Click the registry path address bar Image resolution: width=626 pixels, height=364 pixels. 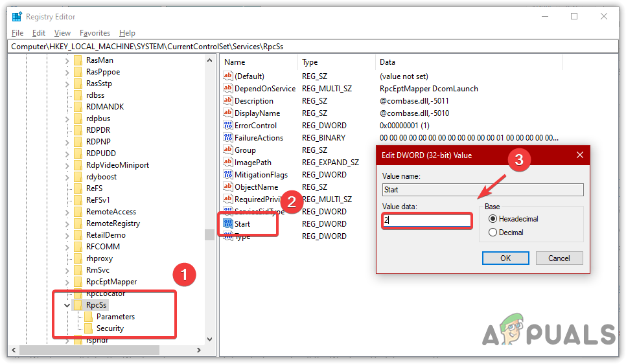click(313, 47)
